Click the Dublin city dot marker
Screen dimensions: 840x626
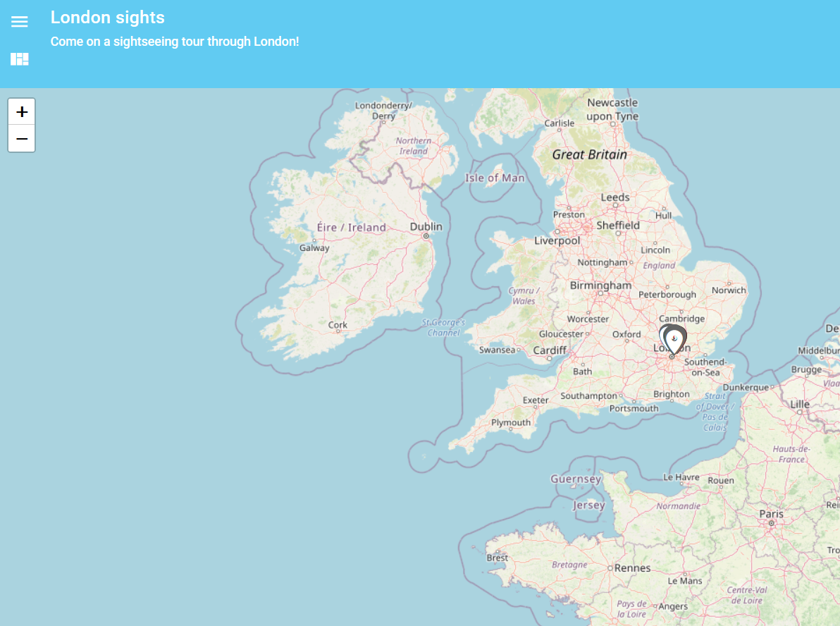click(x=426, y=236)
